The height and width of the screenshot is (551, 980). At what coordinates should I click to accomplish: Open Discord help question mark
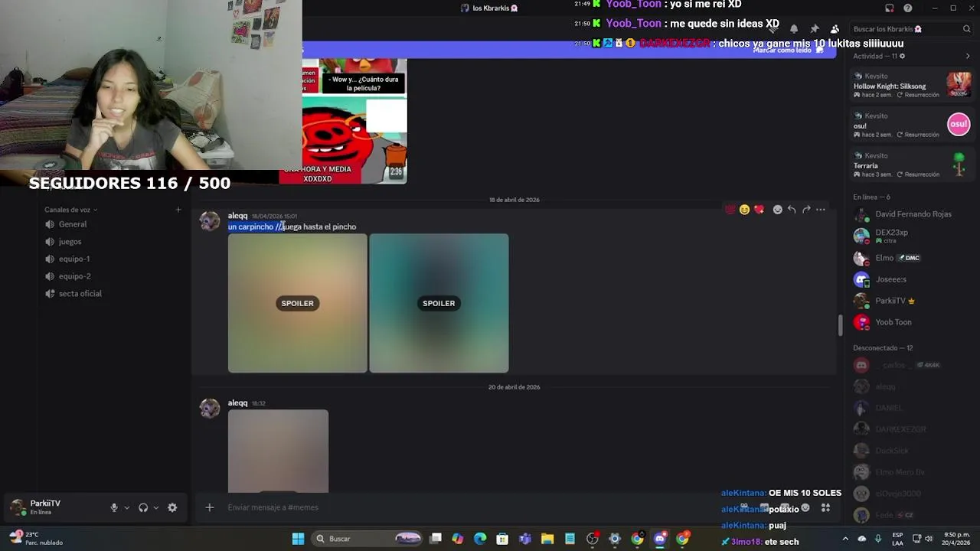(x=907, y=8)
